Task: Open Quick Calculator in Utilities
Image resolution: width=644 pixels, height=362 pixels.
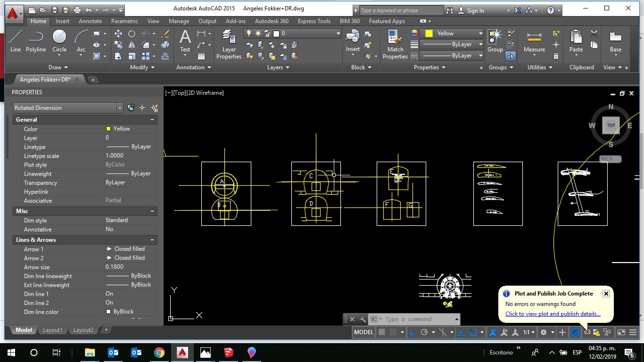Action: (x=556, y=56)
